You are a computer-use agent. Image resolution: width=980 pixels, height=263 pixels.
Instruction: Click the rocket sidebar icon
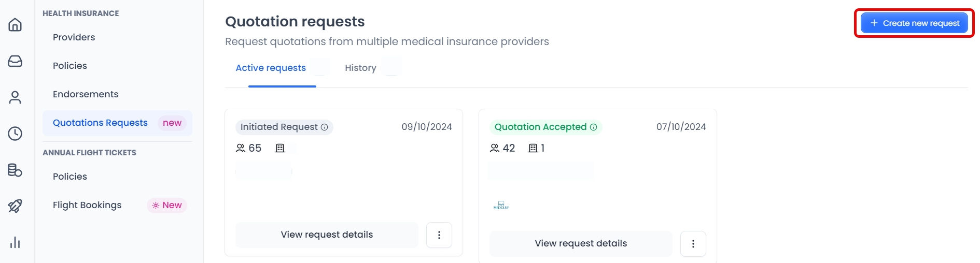coord(15,206)
